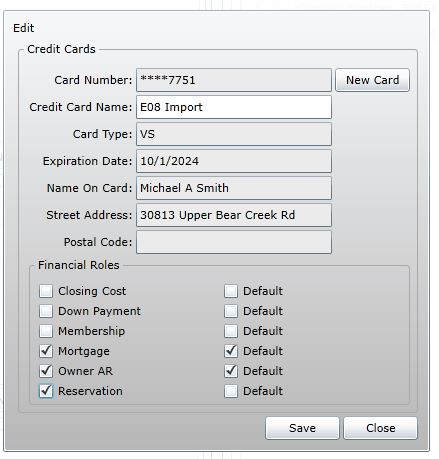Uncheck Default beside Mortgage
Image resolution: width=439 pixels, height=459 pixels.
(231, 351)
